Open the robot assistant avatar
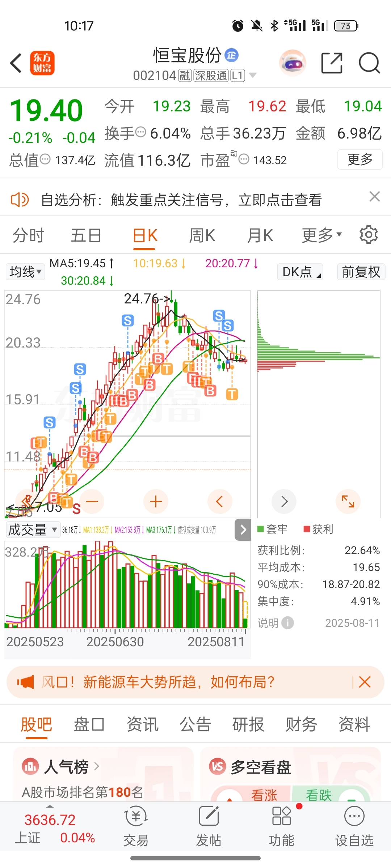Image resolution: width=391 pixels, height=868 pixels. [x=293, y=63]
